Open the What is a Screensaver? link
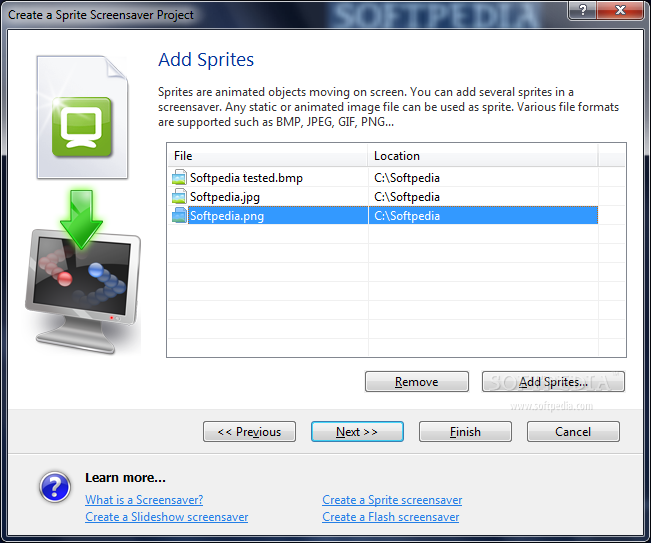Image resolution: width=651 pixels, height=543 pixels. [x=144, y=499]
